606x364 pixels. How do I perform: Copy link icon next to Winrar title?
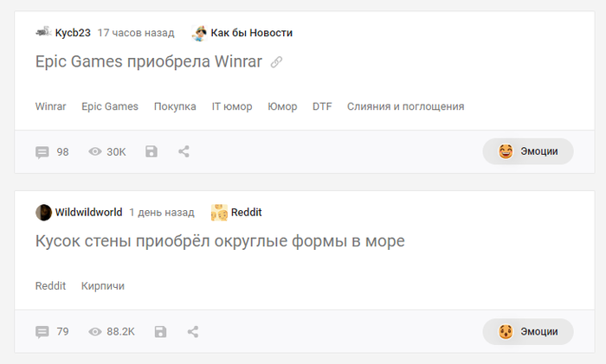click(x=276, y=61)
